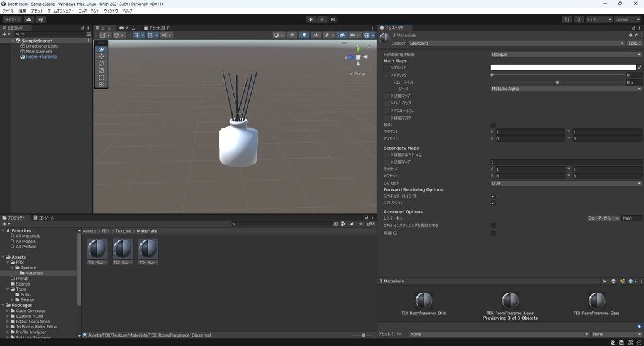Switch to the コンソール tab
644x346 pixels.
click(x=44, y=218)
